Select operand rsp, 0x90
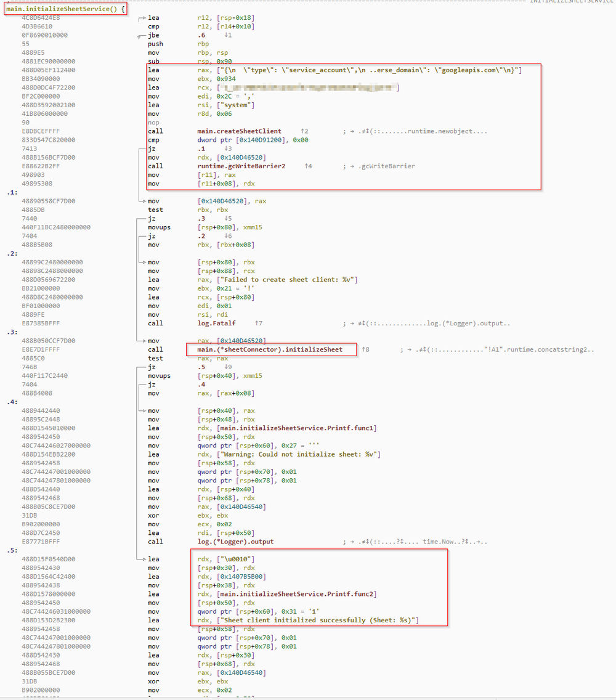Screen dimensions: 616x700 (215, 62)
